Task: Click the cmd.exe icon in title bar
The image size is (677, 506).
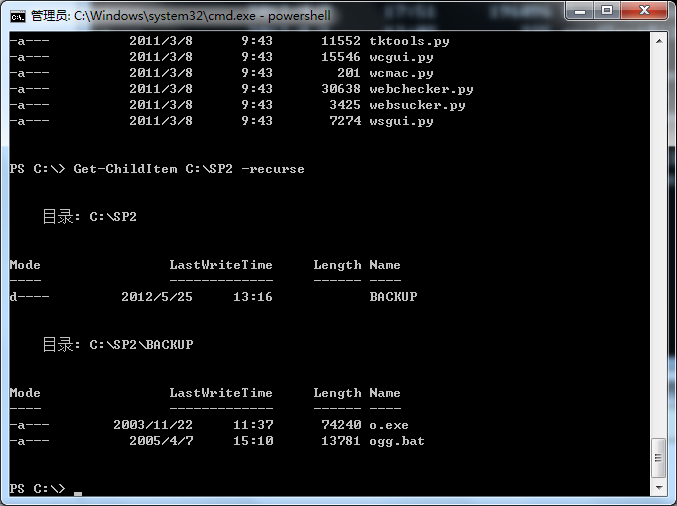Action: click(x=18, y=17)
